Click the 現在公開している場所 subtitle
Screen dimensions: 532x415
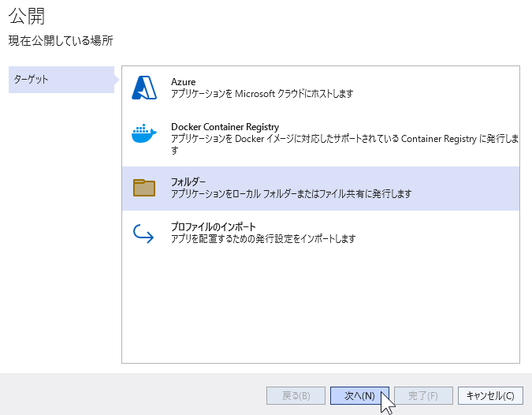[x=61, y=40]
